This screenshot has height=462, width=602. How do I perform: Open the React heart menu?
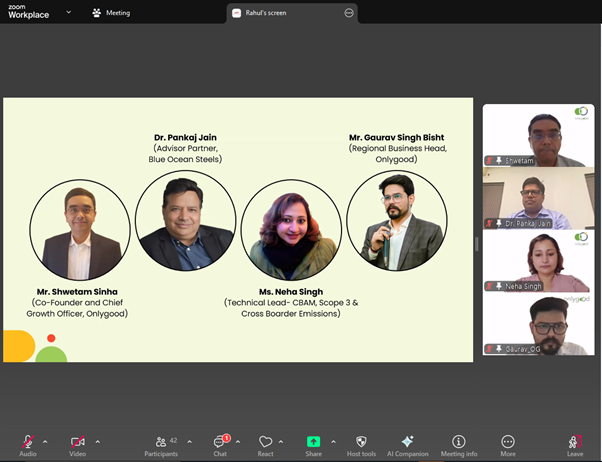(x=265, y=442)
